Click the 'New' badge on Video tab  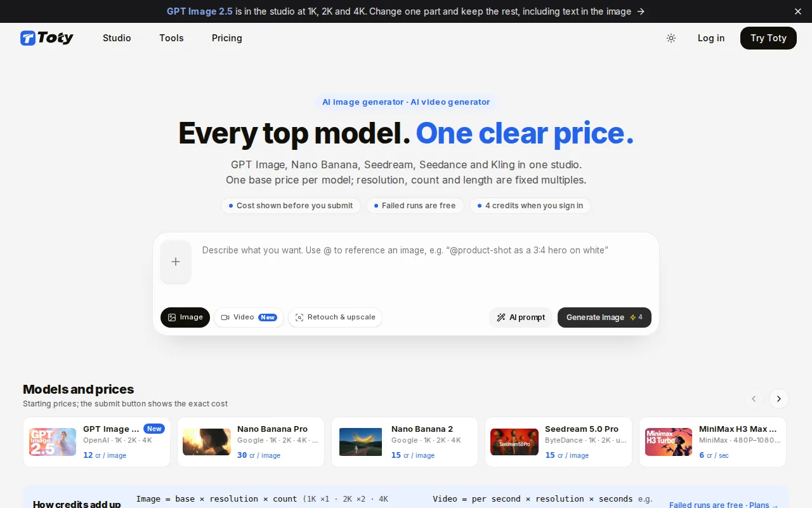(x=268, y=317)
